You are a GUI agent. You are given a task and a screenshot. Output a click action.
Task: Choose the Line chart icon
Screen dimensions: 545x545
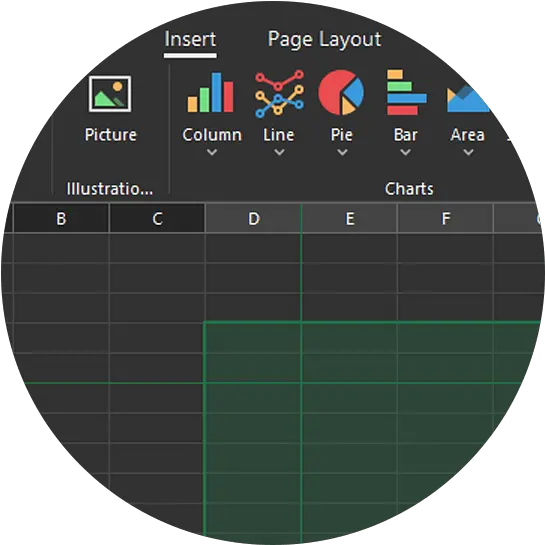[x=279, y=93]
